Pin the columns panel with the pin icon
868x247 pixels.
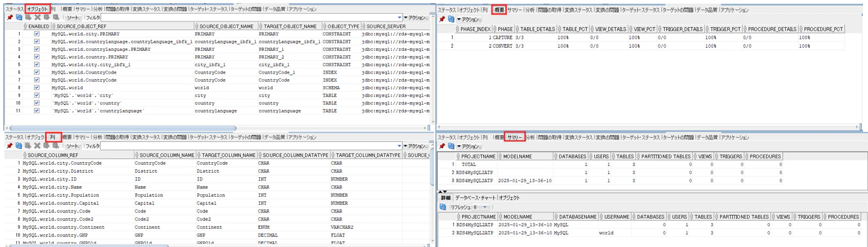pyautogui.click(x=10, y=146)
